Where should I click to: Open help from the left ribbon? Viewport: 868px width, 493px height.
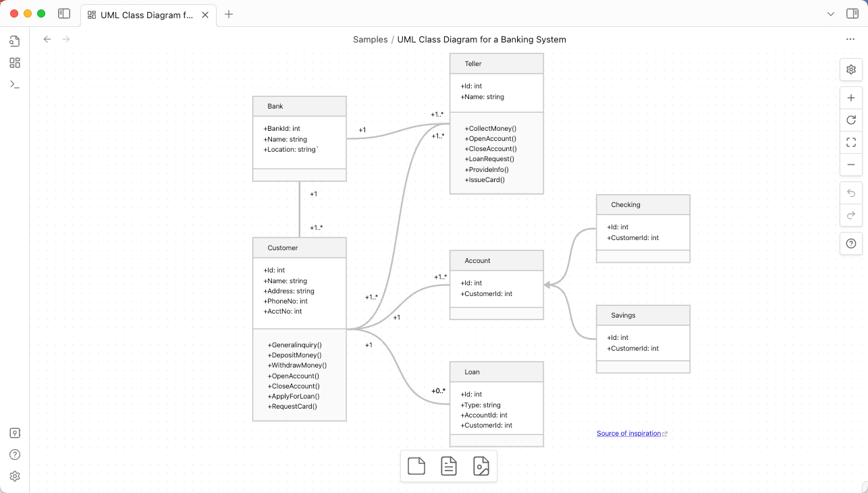pyautogui.click(x=15, y=455)
